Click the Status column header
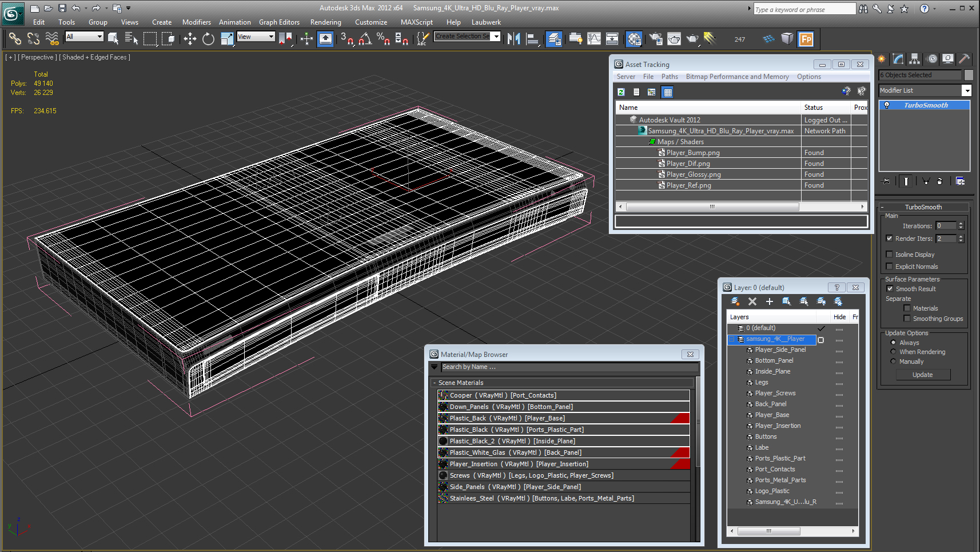Screen dimensions: 980x552 pyautogui.click(x=826, y=108)
